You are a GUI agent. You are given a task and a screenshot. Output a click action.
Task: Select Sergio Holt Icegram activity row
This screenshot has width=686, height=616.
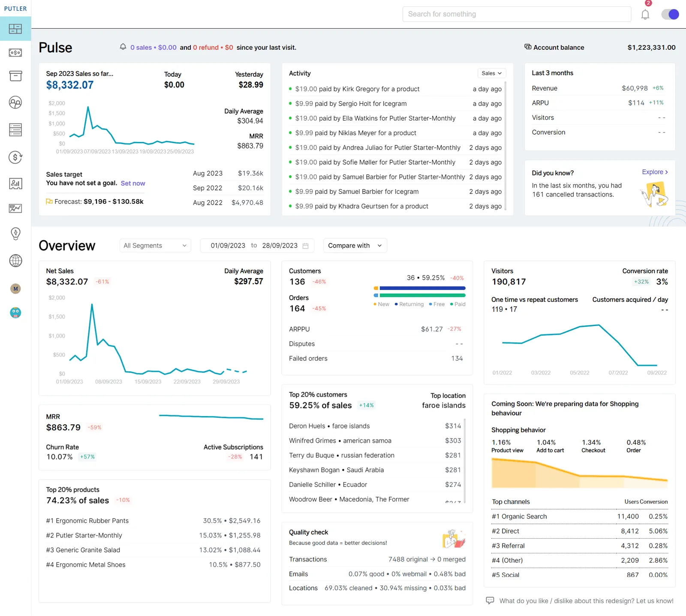[395, 103]
